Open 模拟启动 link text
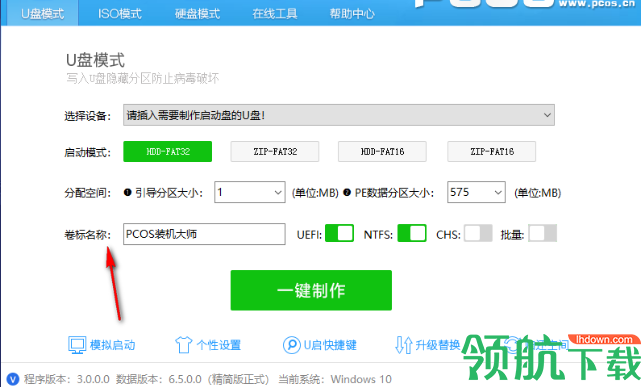Viewport: 641px width, 387px height. tap(112, 345)
